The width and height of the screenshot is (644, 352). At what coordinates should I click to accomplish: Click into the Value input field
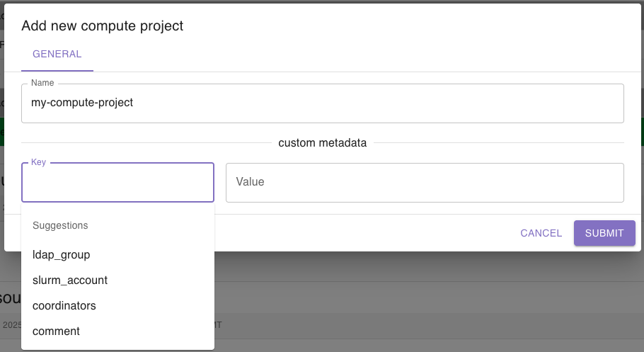425,183
